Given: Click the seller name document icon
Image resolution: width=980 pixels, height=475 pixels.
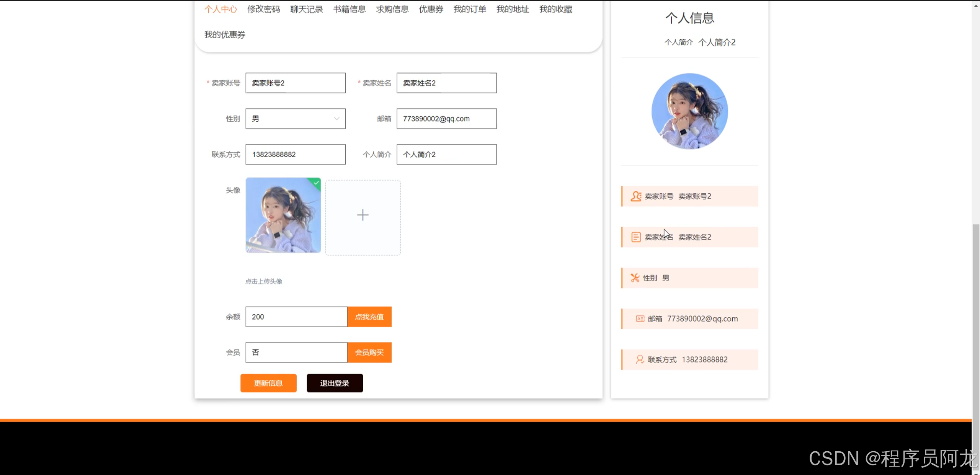Looking at the screenshot, I should (x=636, y=237).
